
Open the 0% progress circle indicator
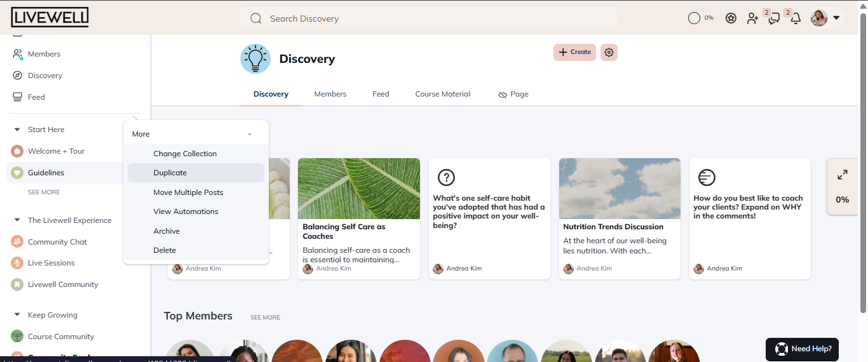point(694,18)
